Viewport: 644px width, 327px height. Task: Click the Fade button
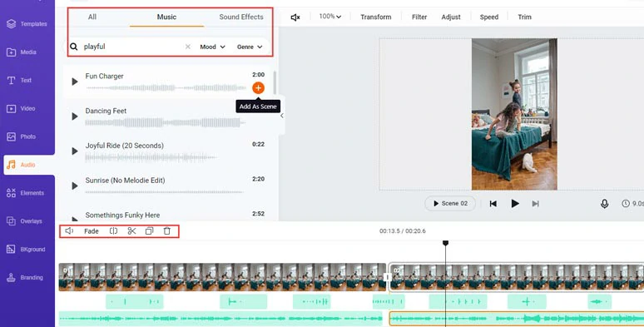coord(92,231)
